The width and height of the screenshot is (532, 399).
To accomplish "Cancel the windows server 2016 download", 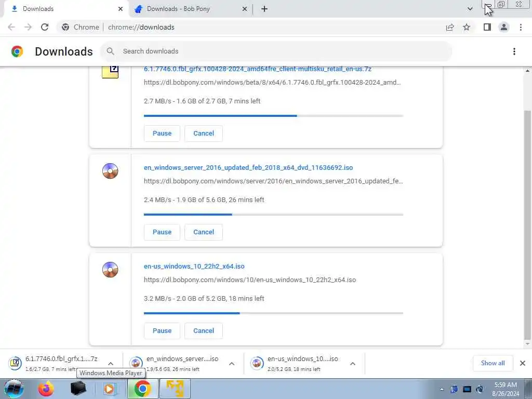I will point(204,232).
